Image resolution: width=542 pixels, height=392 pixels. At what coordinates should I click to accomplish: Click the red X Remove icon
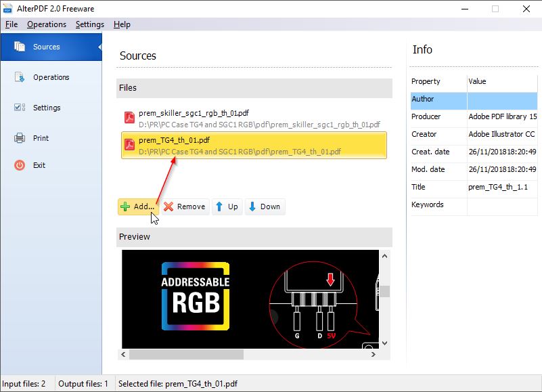(x=168, y=206)
